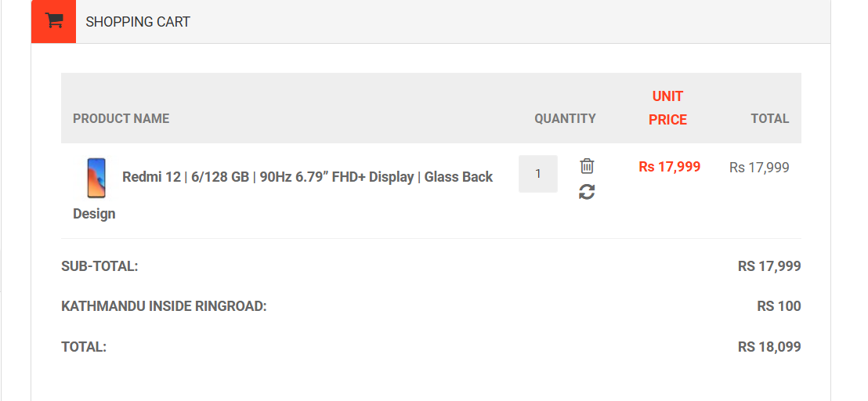Viewport: 868px width, 401px height.
Task: Click the SHOPPING CART heading text
Action: click(138, 22)
